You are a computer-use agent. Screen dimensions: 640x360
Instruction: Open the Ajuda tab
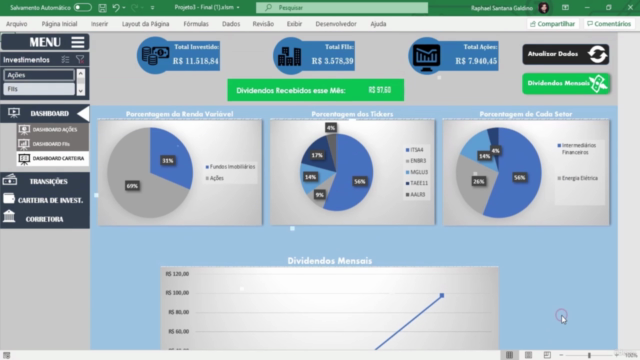tap(378, 24)
